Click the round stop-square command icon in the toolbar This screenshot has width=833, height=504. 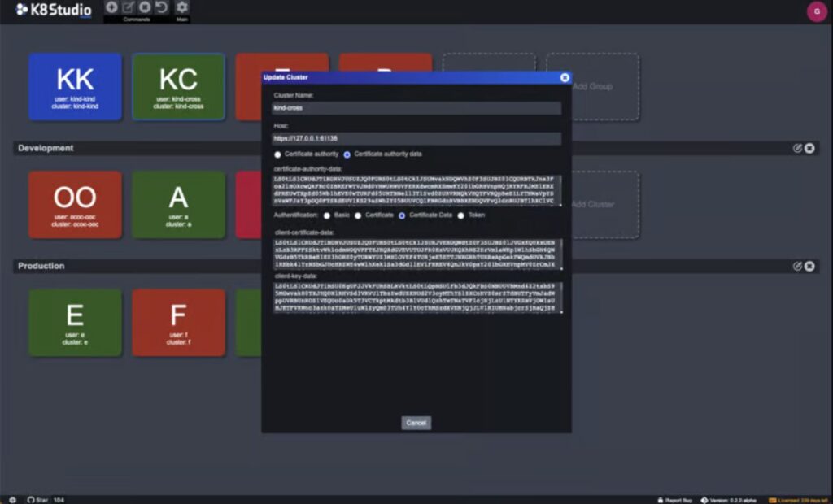click(145, 7)
